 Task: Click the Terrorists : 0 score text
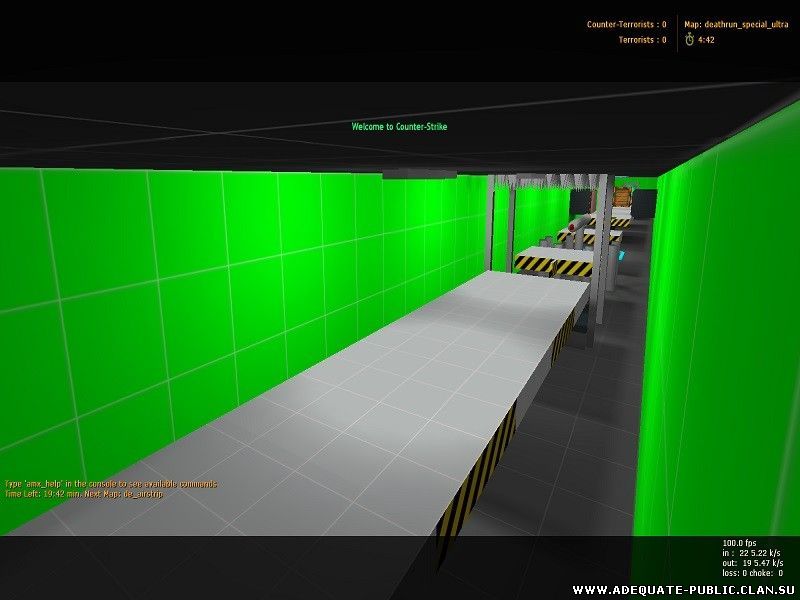[642, 40]
